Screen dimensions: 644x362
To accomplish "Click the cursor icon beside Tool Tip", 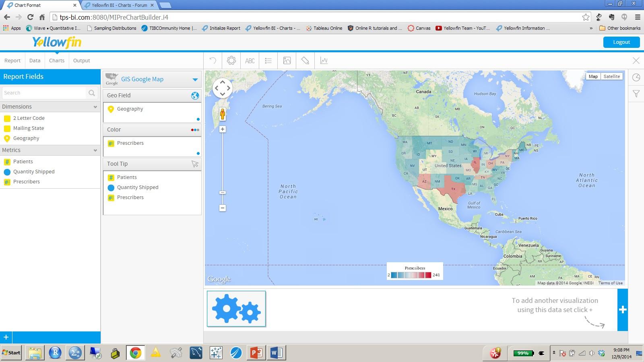I will (x=195, y=164).
